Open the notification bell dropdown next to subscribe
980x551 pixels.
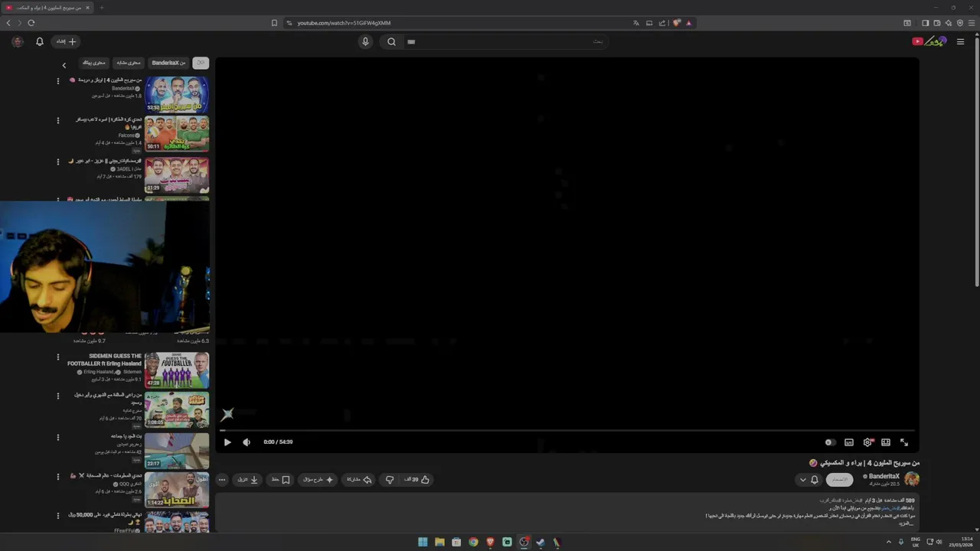click(x=808, y=480)
